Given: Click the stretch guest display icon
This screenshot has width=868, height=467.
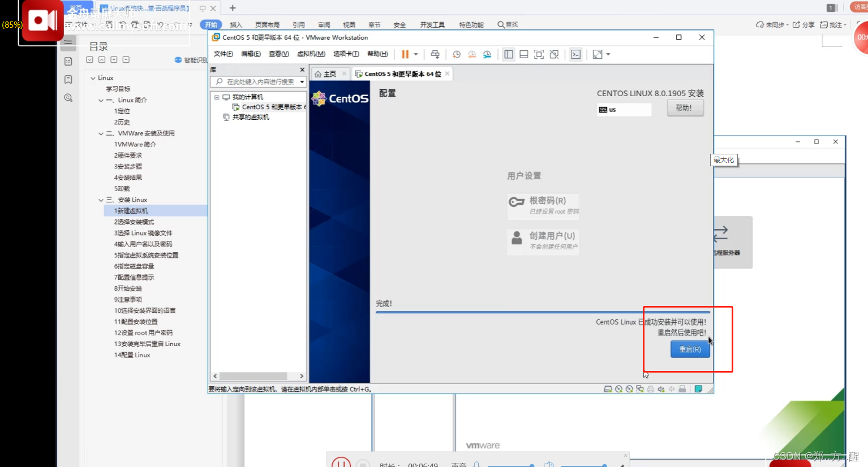Looking at the screenshot, I should tap(598, 54).
